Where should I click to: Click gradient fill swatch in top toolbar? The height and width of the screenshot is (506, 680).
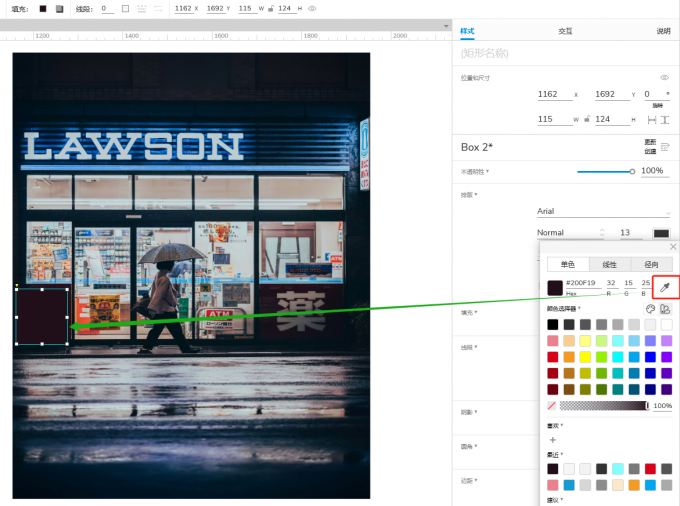tap(60, 9)
